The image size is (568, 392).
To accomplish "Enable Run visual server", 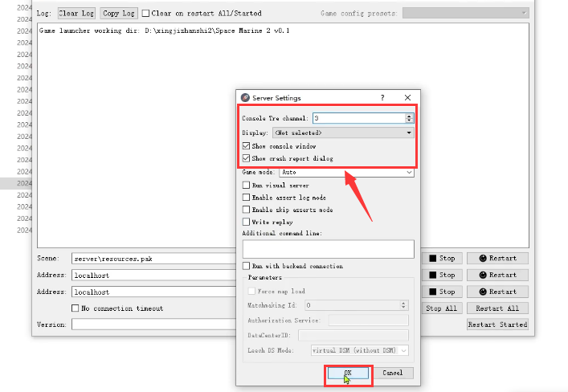I will 247,185.
